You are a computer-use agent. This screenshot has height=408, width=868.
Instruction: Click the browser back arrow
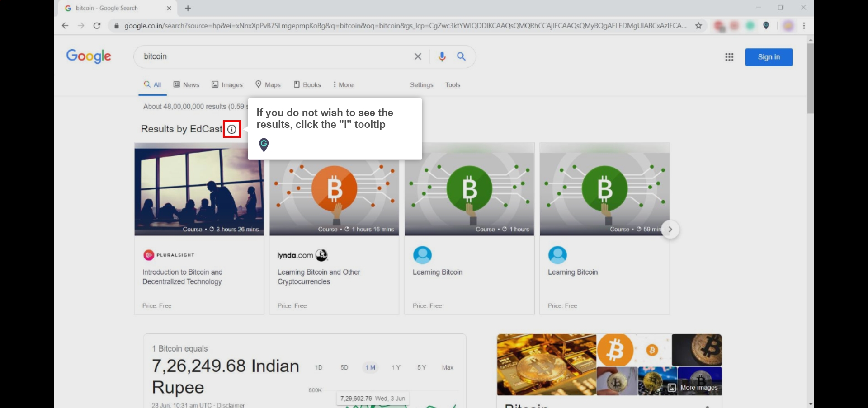click(x=65, y=26)
